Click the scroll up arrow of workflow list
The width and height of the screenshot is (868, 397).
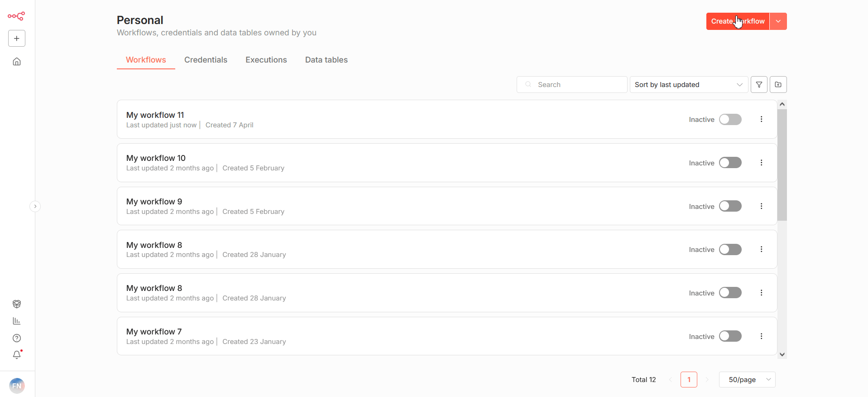click(x=782, y=104)
